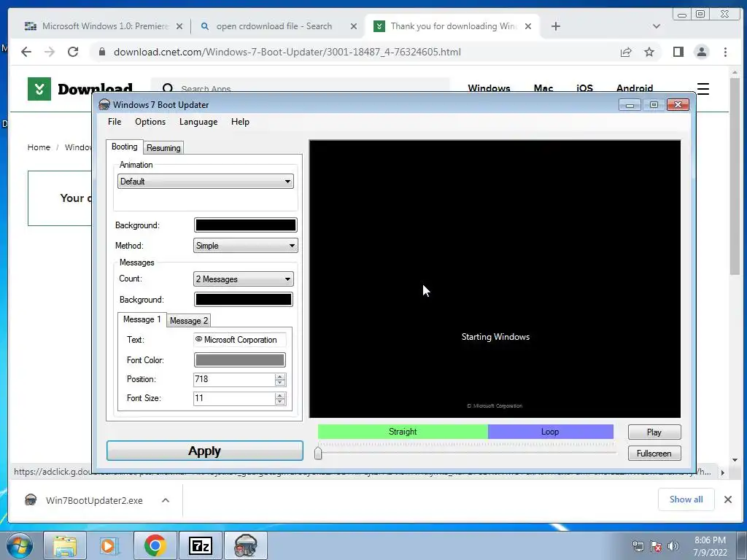The height and width of the screenshot is (560, 747).
Task: Click the animation frame slider thumb
Action: (x=318, y=453)
